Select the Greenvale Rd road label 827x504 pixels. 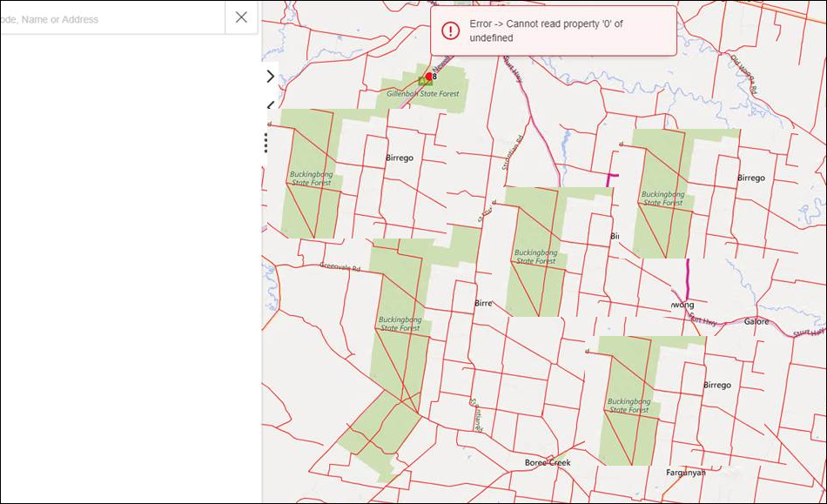coord(340,267)
